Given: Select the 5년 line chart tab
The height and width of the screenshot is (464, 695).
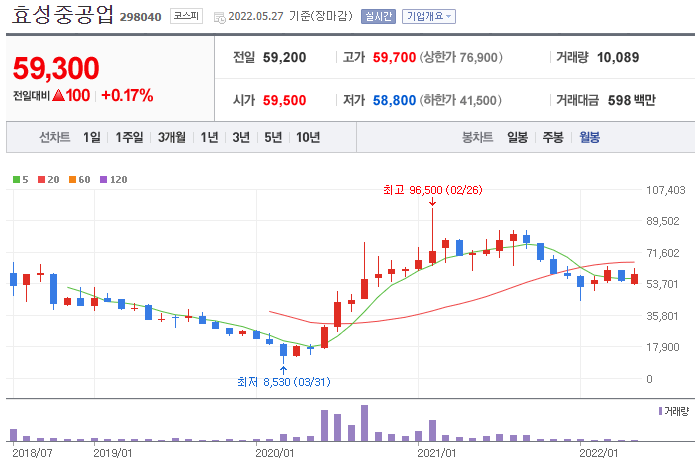Looking at the screenshot, I should click(273, 137).
